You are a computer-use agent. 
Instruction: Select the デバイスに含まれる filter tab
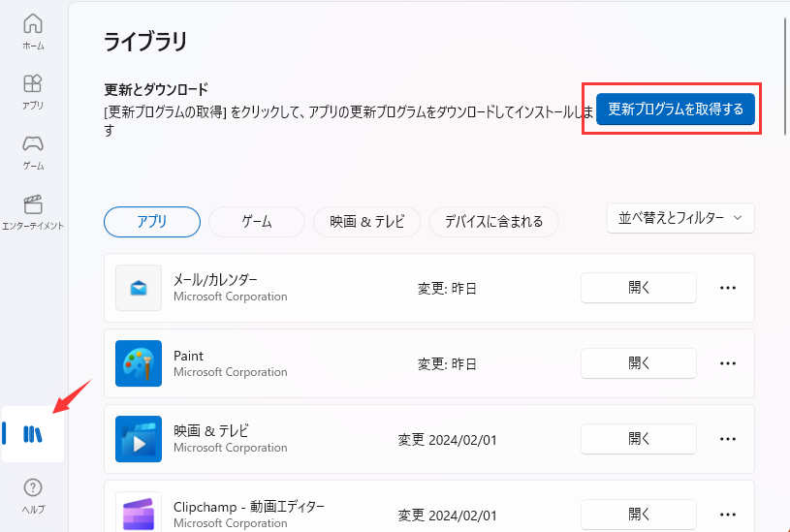(x=493, y=222)
